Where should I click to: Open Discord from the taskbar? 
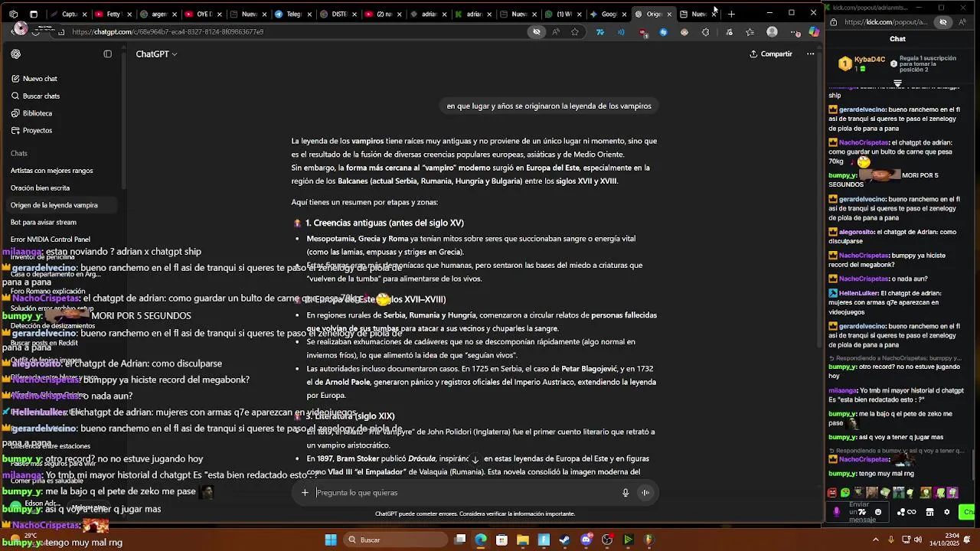[586, 540]
